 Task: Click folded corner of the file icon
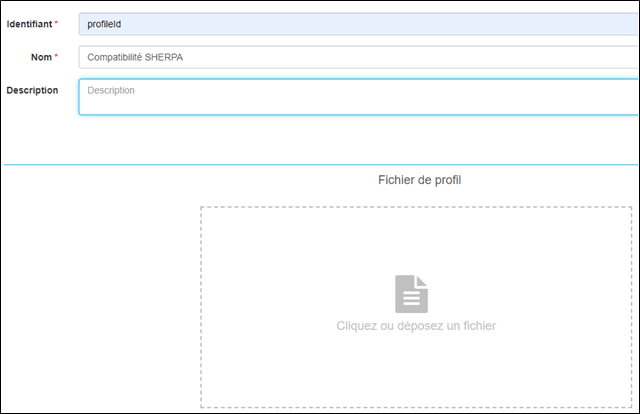422,280
